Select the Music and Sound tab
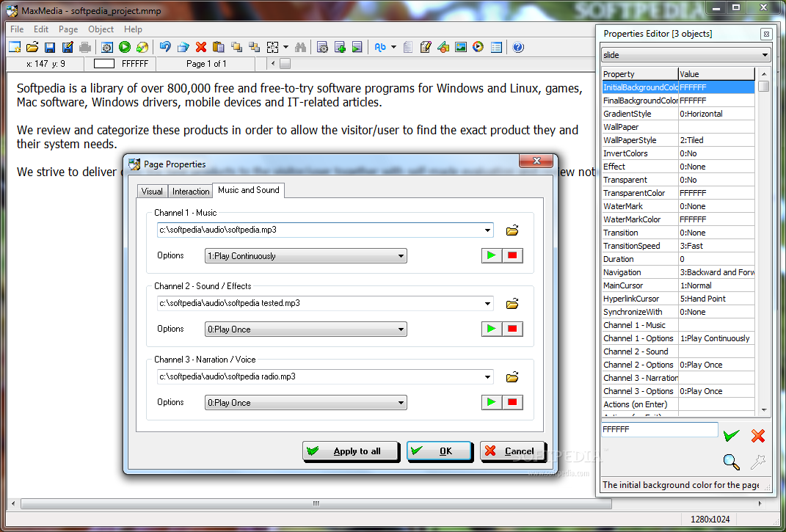 click(249, 190)
